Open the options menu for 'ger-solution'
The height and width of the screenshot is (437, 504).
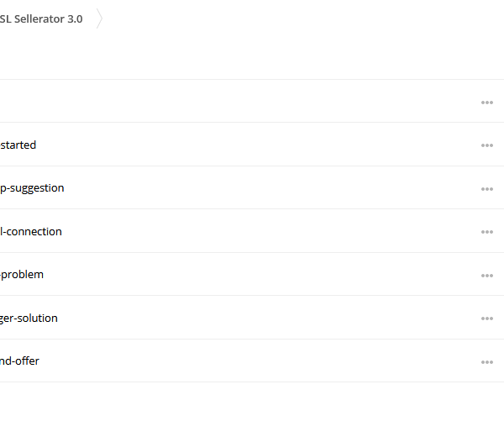click(x=487, y=319)
